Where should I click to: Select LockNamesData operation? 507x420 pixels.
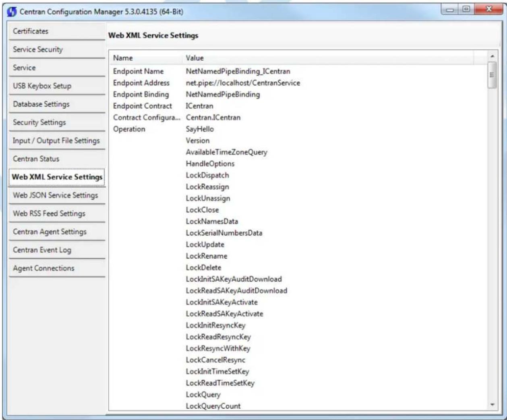(x=212, y=221)
